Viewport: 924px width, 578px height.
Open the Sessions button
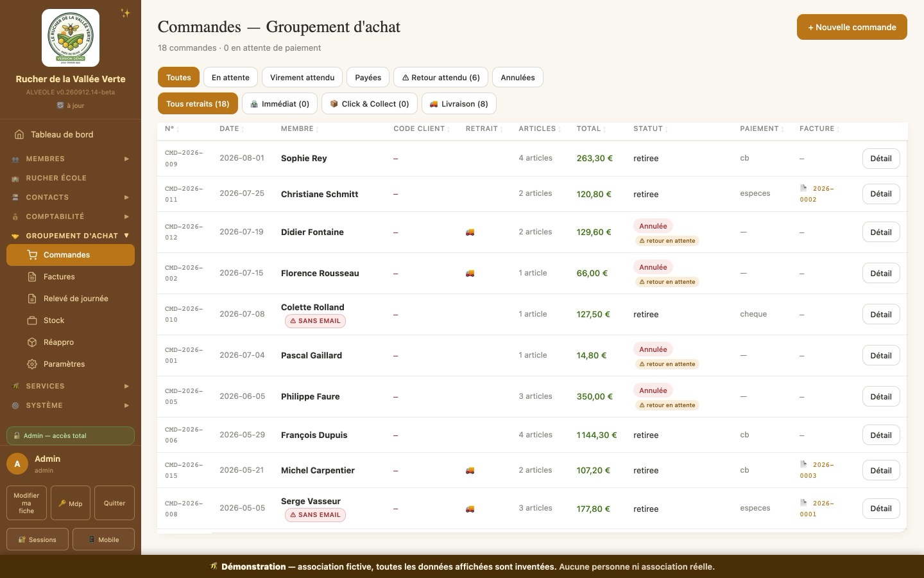(38, 539)
